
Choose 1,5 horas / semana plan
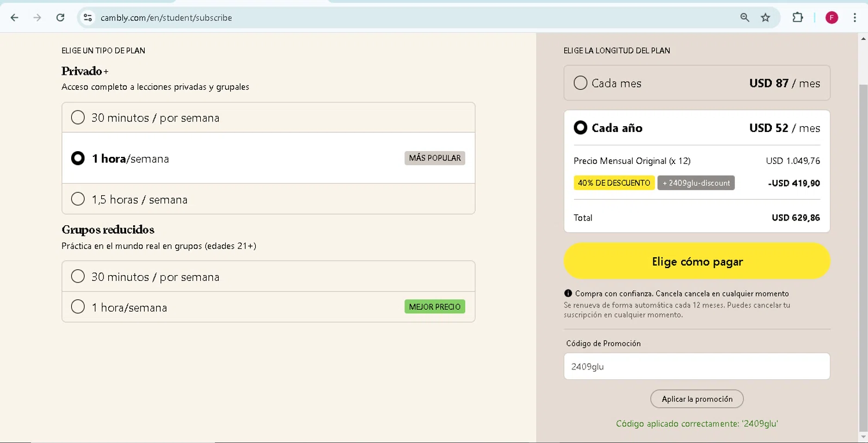coord(269,199)
